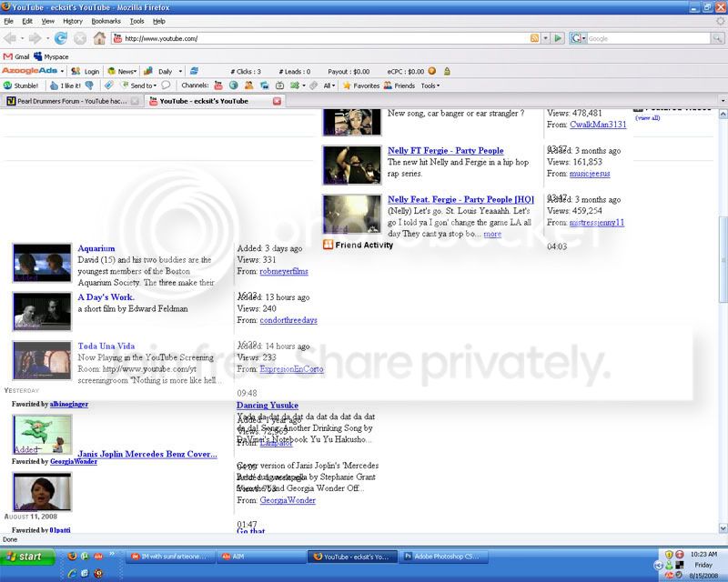This screenshot has height=582, width=728.
Task: Go to the Home page icon
Action: [x=99, y=38]
